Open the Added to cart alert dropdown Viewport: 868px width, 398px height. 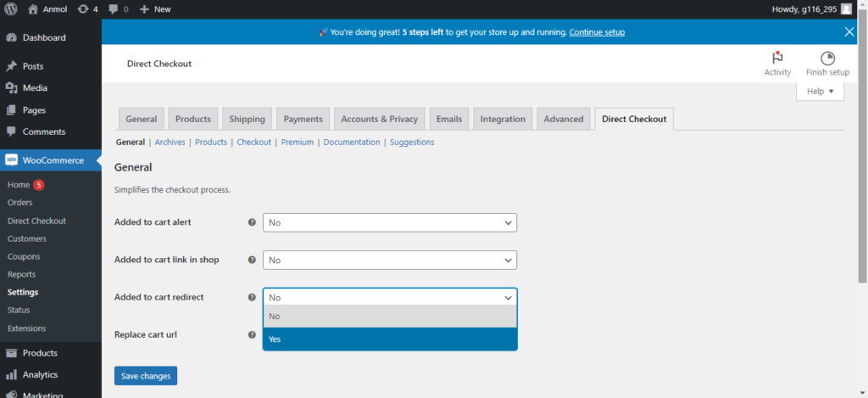click(x=390, y=222)
